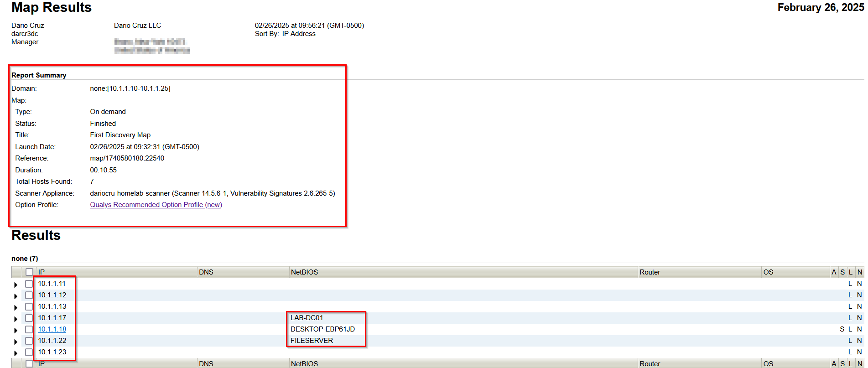Image resolution: width=868 pixels, height=368 pixels.
Task: Click the S flag in 10.1.1.18 row
Action: (x=842, y=329)
